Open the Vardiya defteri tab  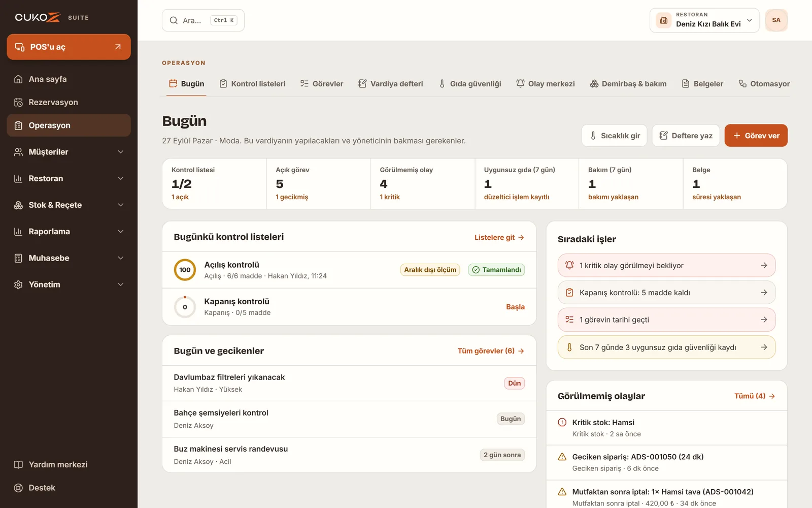click(391, 84)
